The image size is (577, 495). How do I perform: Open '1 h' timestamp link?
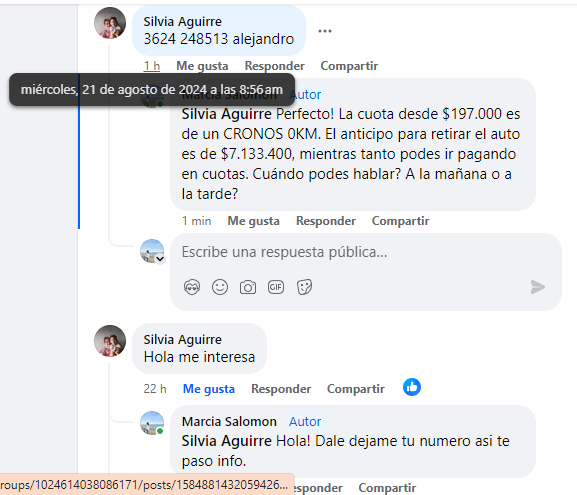click(152, 66)
